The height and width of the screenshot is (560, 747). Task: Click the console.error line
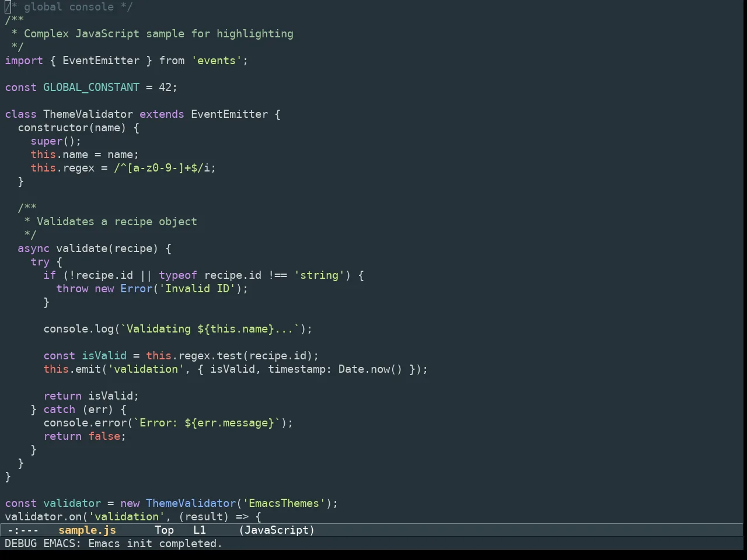168,423
